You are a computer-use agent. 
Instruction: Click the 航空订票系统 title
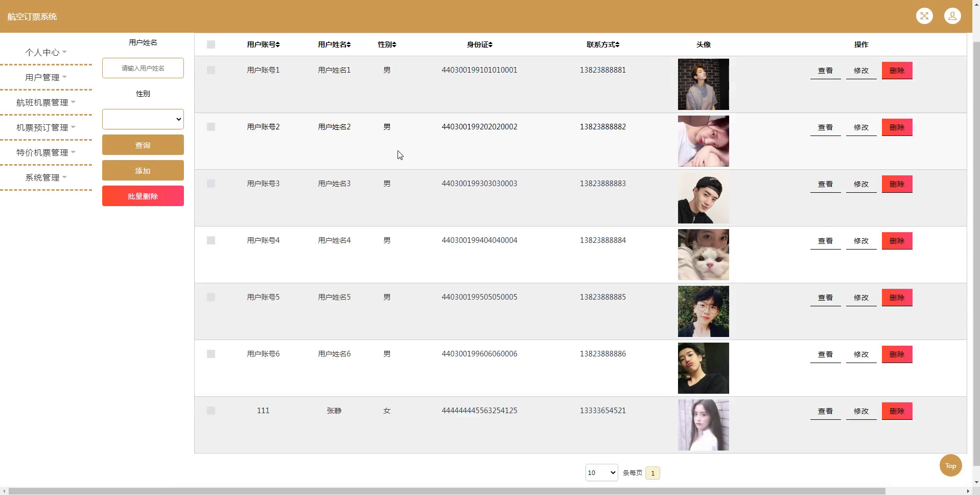point(32,16)
